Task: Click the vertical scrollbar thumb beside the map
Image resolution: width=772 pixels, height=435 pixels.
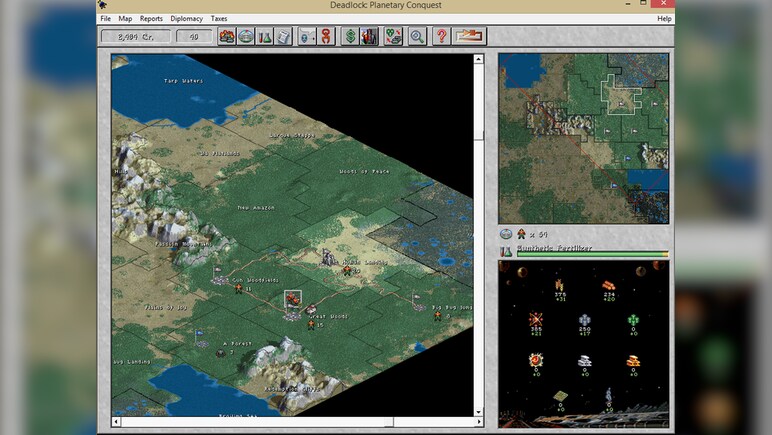Action: 478,136
